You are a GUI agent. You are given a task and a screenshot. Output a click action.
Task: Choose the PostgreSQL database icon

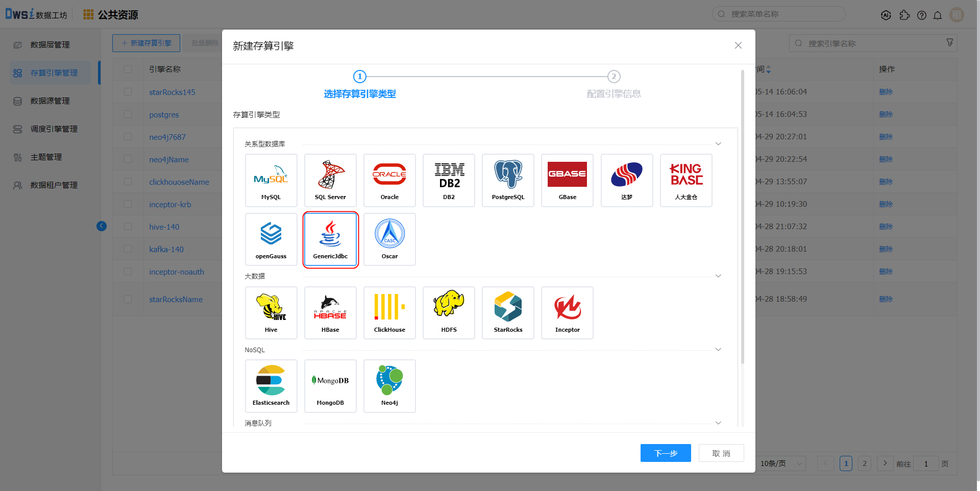pyautogui.click(x=508, y=180)
